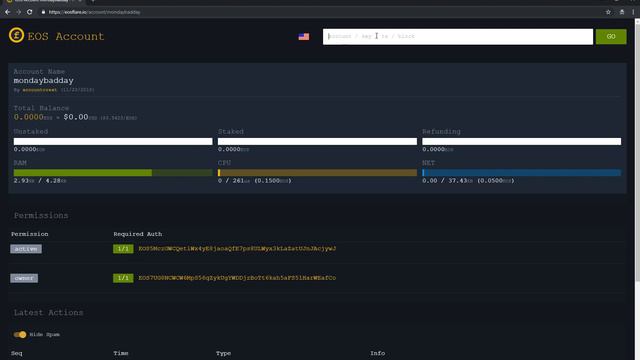This screenshot has height=360, width=640.
Task: Open the account creator link under mondaybadday
Action: 40,90
